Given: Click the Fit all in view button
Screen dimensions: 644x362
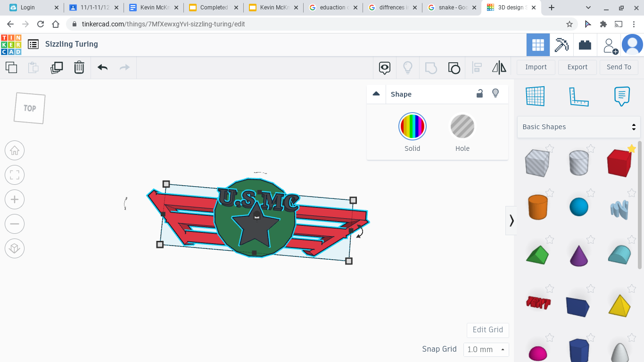Looking at the screenshot, I should point(15,175).
